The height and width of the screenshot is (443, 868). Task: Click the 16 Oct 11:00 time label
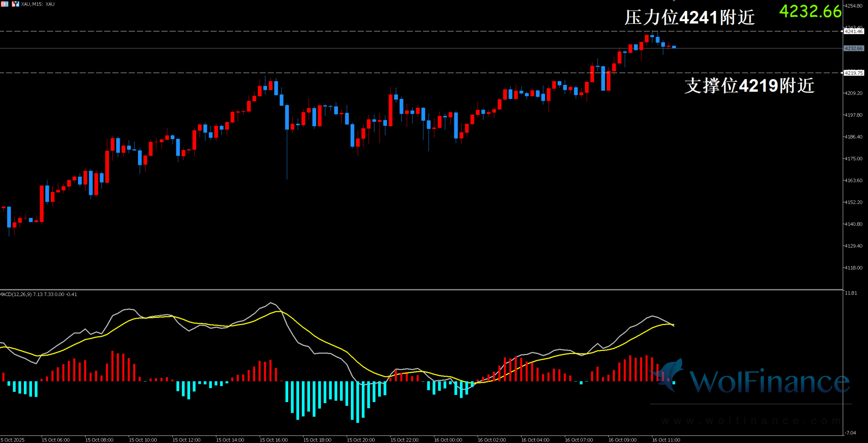point(666,440)
